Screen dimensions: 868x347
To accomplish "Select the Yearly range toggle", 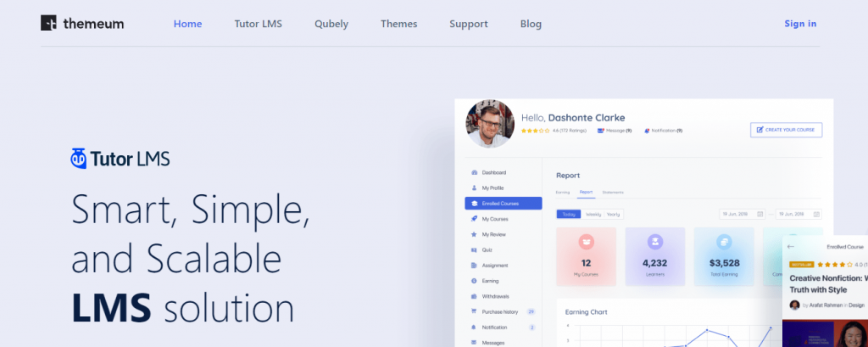I will [x=614, y=214].
